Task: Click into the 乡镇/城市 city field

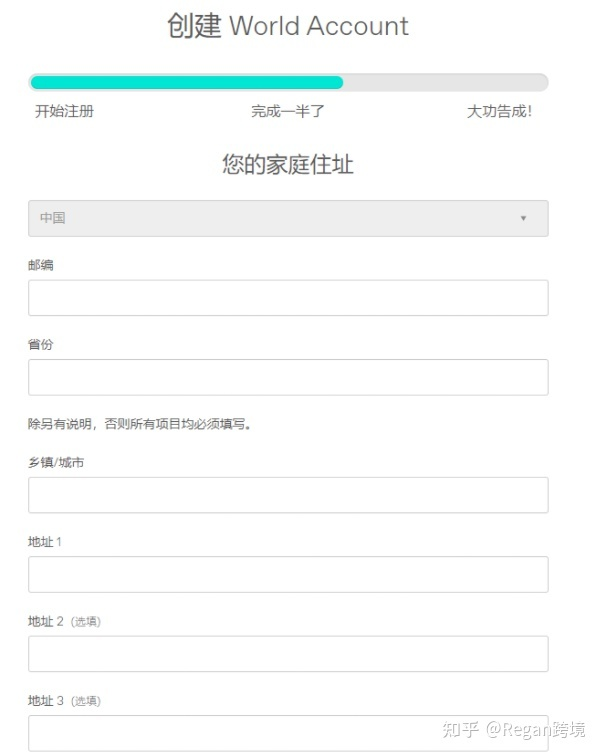Action: (x=288, y=495)
